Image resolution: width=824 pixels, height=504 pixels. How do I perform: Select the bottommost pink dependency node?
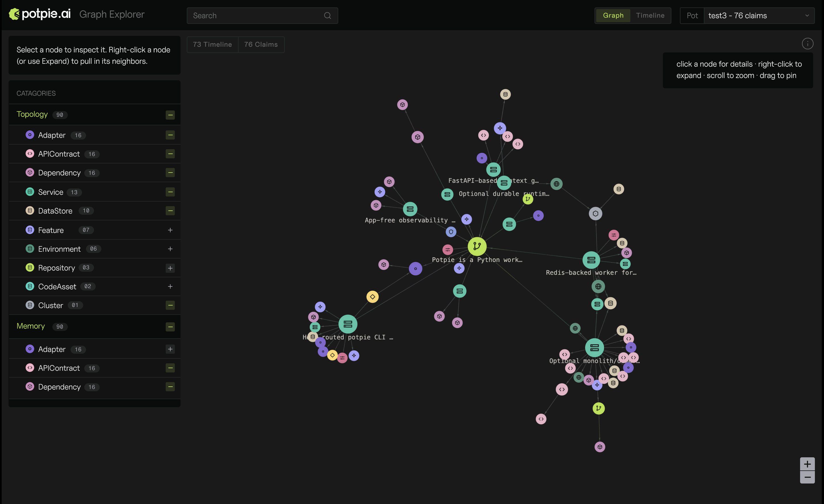(x=600, y=447)
